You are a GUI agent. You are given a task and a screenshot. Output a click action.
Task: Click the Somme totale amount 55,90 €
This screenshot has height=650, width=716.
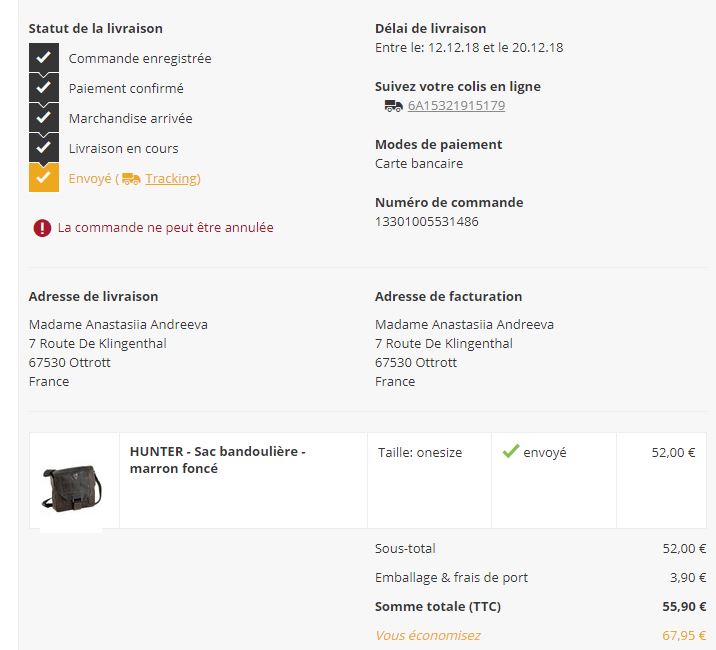pos(684,607)
